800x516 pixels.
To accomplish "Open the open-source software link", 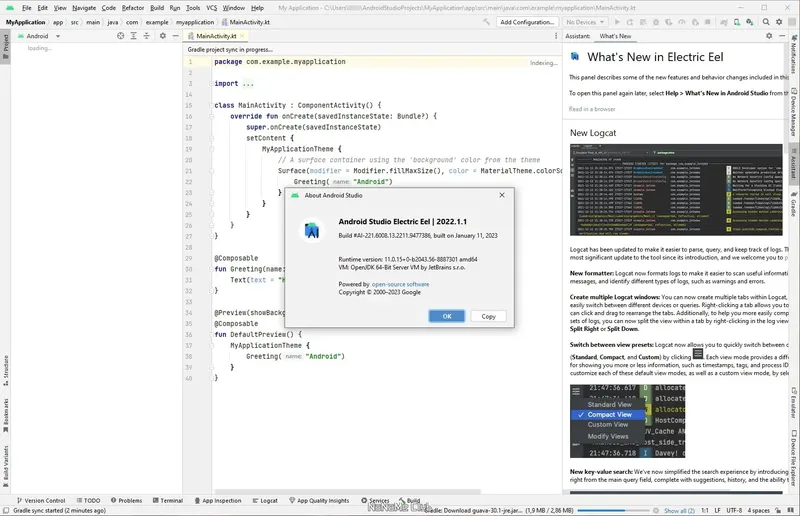I will coord(400,284).
